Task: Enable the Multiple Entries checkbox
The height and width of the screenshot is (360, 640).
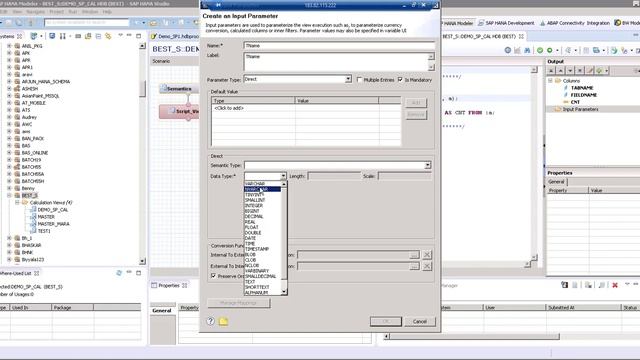Action: click(x=360, y=80)
